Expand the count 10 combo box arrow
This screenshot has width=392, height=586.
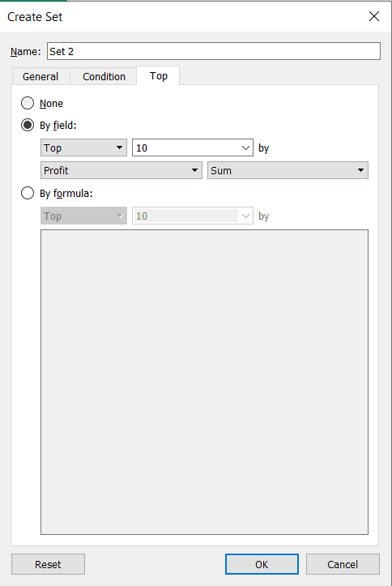pyautogui.click(x=245, y=148)
